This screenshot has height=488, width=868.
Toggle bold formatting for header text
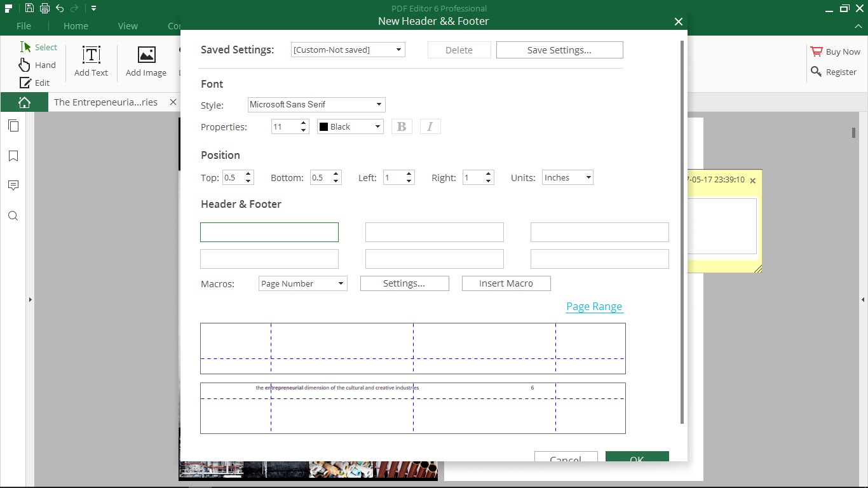point(402,126)
